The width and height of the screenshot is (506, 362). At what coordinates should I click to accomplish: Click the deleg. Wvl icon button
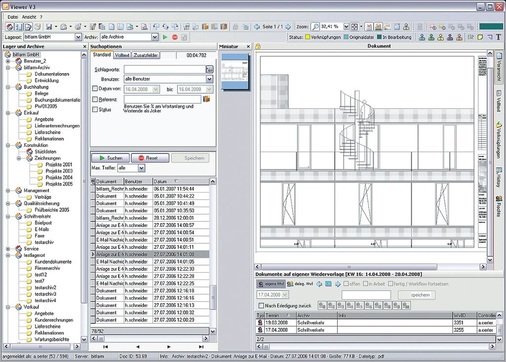pos(300,284)
